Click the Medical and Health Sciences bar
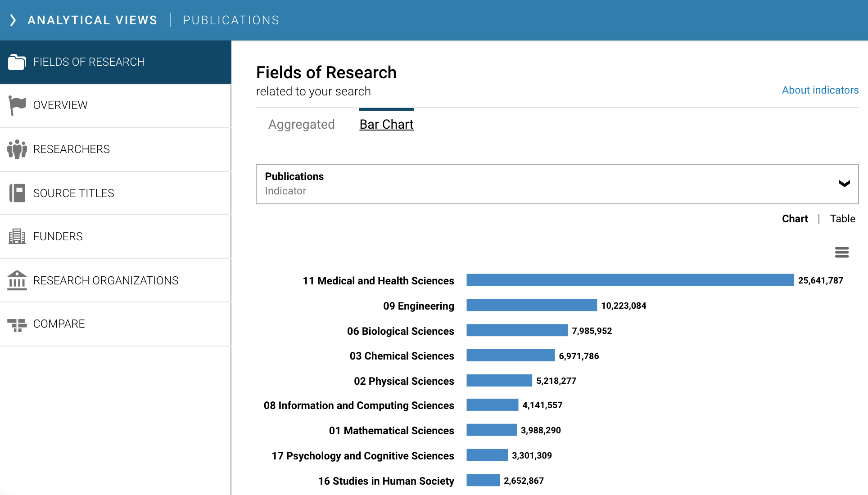The width and height of the screenshot is (868, 495). click(630, 280)
